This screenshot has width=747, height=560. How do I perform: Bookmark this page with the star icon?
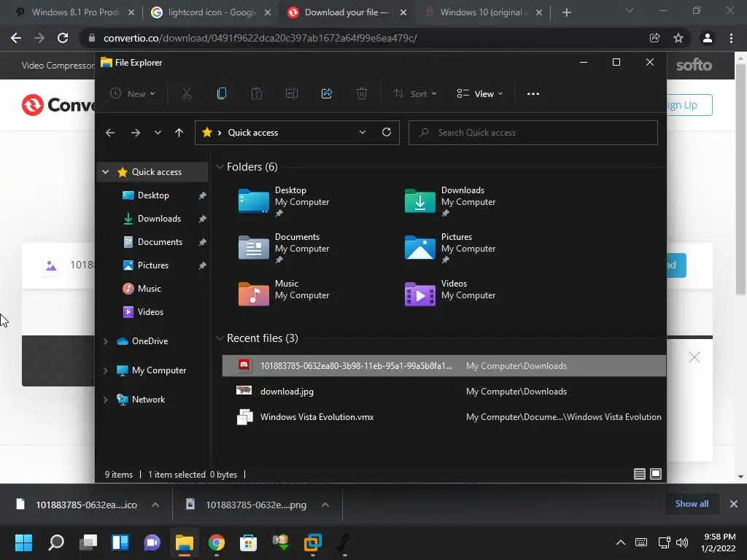tap(678, 38)
